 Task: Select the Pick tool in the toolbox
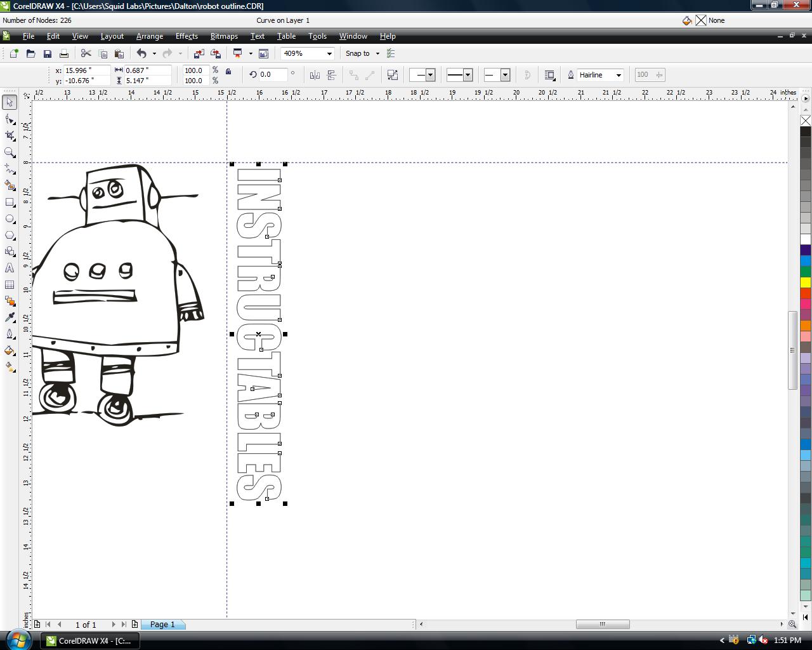[10, 102]
